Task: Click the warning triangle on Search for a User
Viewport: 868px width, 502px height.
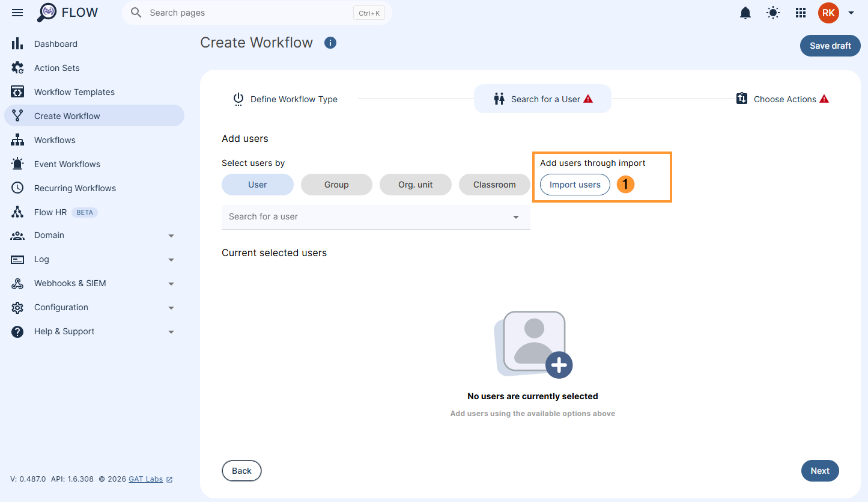Action: coord(588,99)
